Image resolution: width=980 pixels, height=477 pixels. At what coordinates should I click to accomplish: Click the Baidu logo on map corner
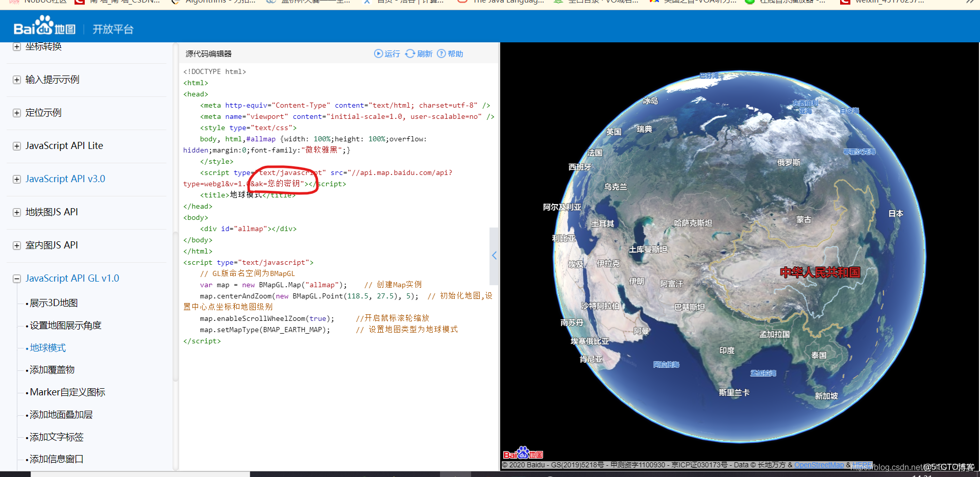pos(523,453)
